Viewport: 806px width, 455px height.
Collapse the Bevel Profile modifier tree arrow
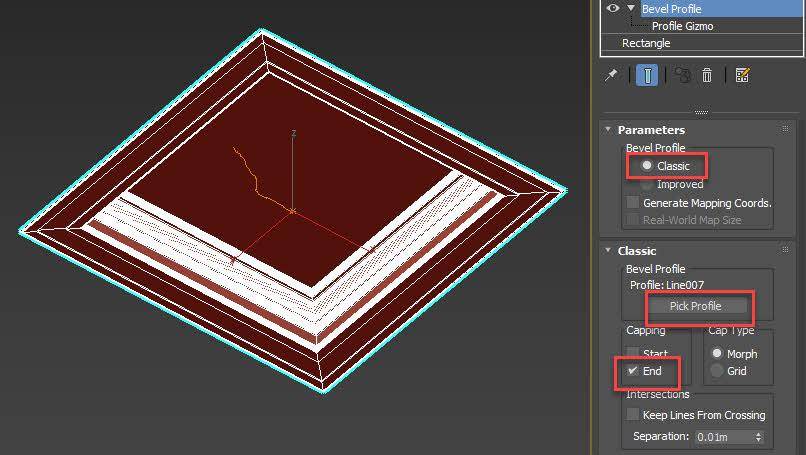pyautogui.click(x=630, y=8)
